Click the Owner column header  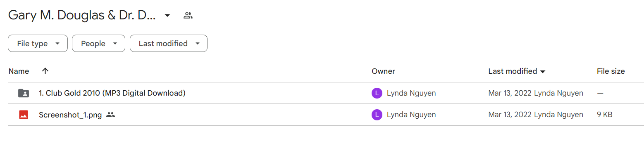[x=383, y=71]
